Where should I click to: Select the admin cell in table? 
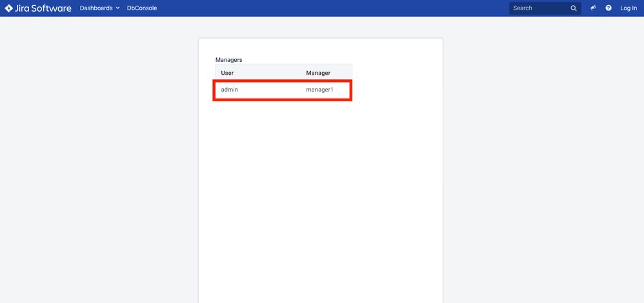click(230, 90)
